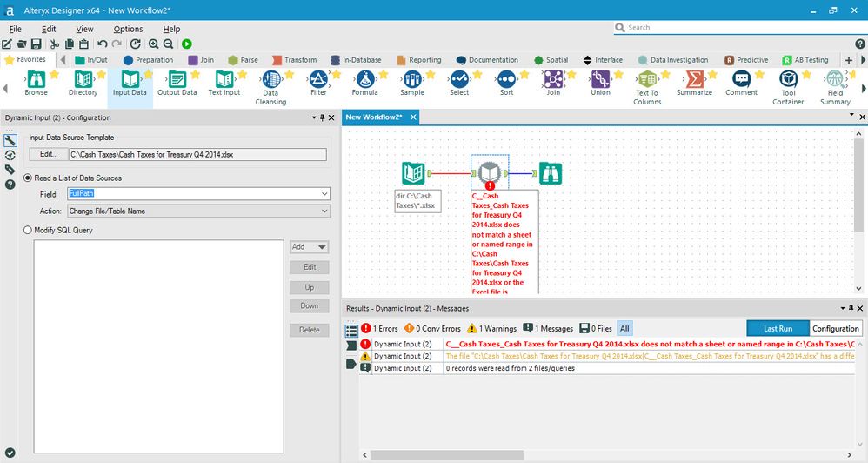Zoom out on the canvas
This screenshot has height=463, width=868.
168,44
